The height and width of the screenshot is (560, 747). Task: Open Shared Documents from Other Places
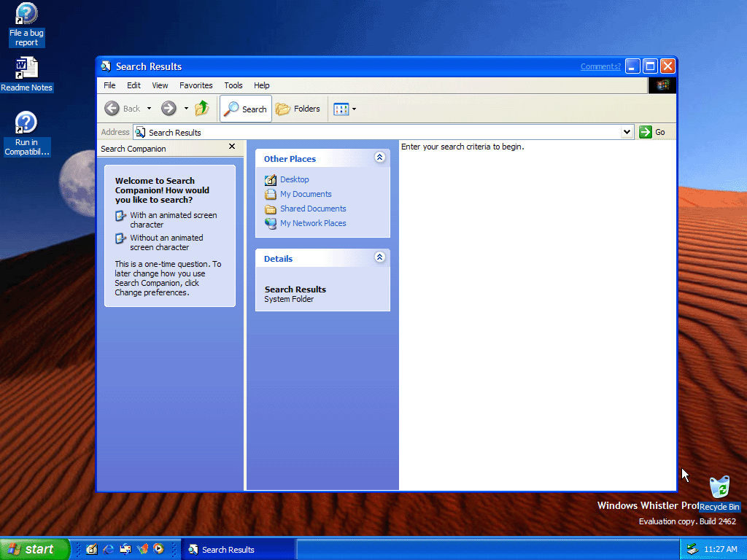(306, 209)
